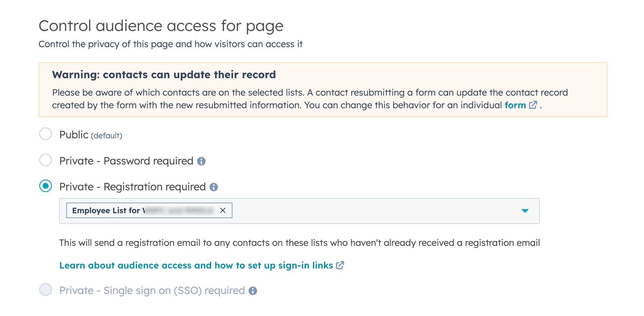Click external icon after sign-in links
This screenshot has height=316, width=644.
[x=340, y=265]
